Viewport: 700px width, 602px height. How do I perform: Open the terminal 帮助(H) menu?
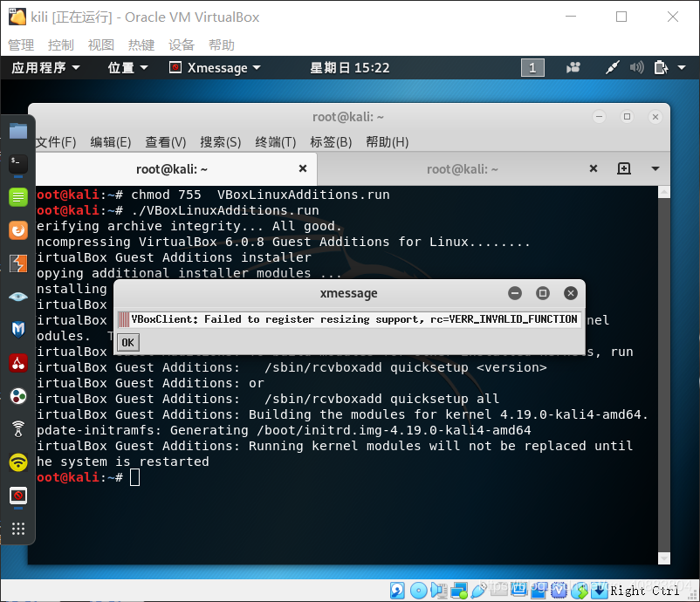click(x=388, y=142)
